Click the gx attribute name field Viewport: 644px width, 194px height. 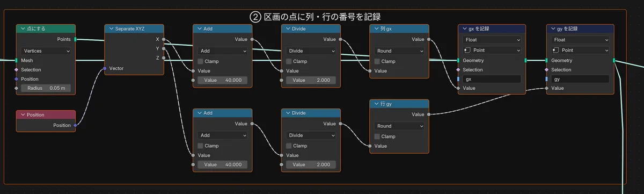tap(492, 79)
